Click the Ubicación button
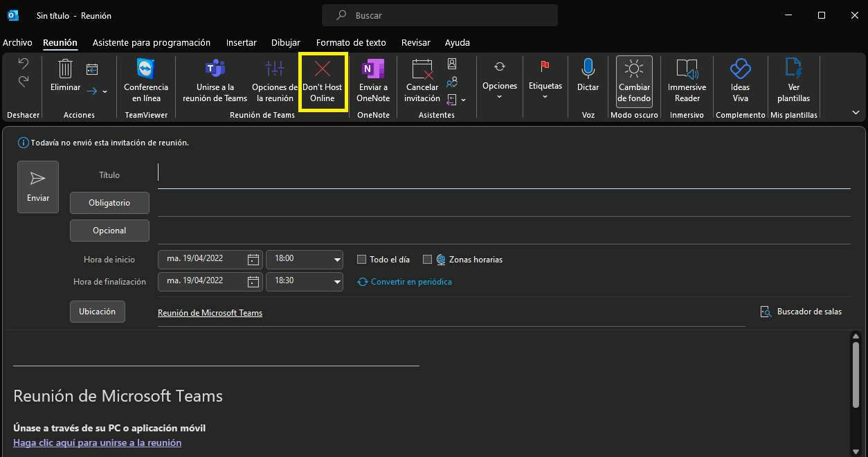868x457 pixels. tap(98, 312)
